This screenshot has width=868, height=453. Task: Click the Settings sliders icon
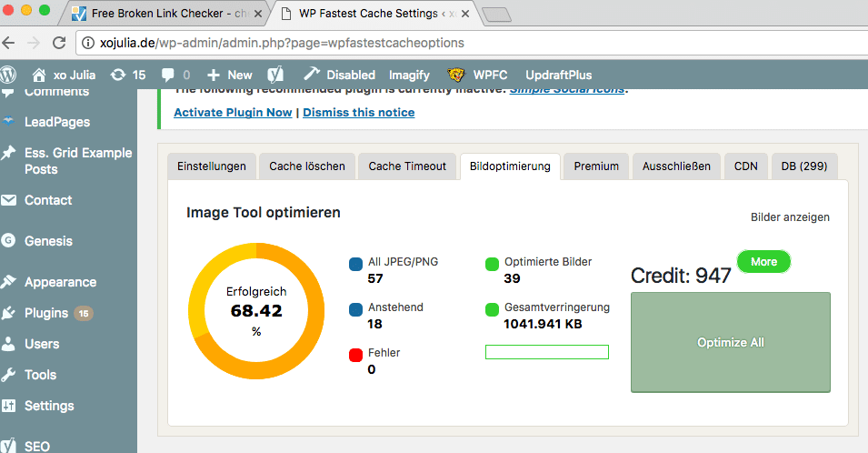coord(8,406)
